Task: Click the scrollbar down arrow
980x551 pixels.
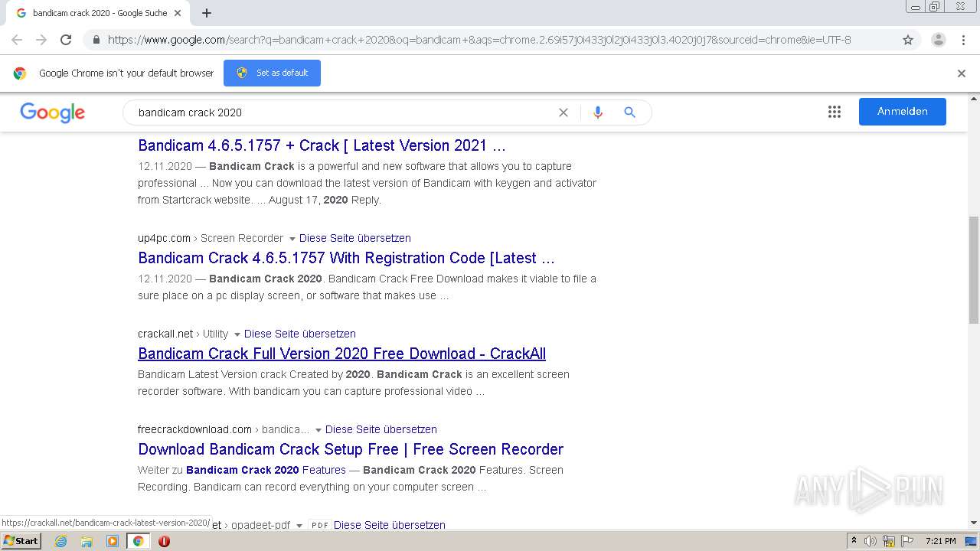Action: (x=974, y=523)
